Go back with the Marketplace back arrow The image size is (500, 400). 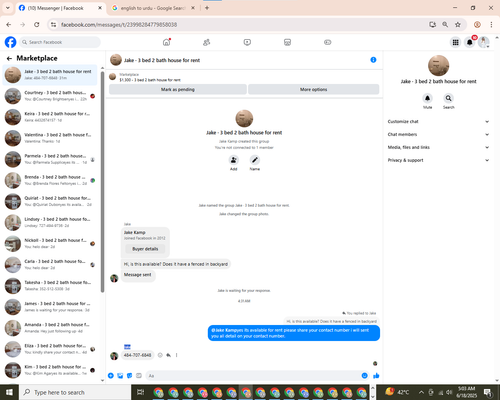pos(9,58)
